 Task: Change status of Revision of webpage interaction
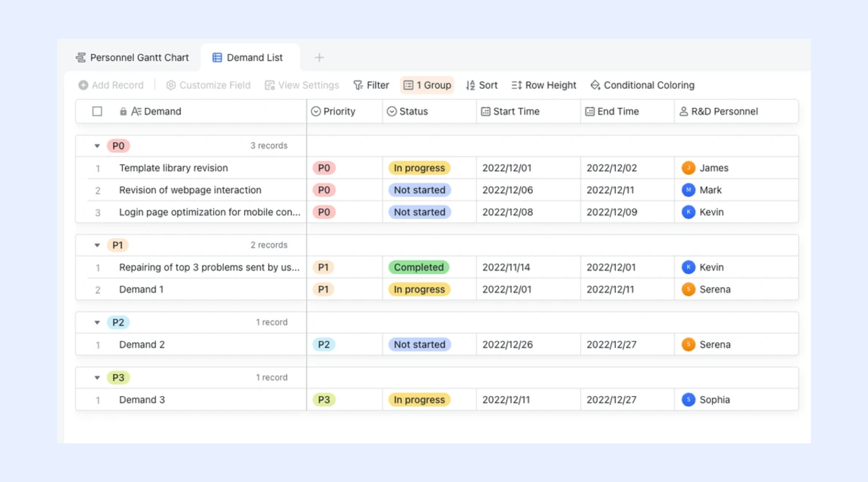tap(420, 190)
